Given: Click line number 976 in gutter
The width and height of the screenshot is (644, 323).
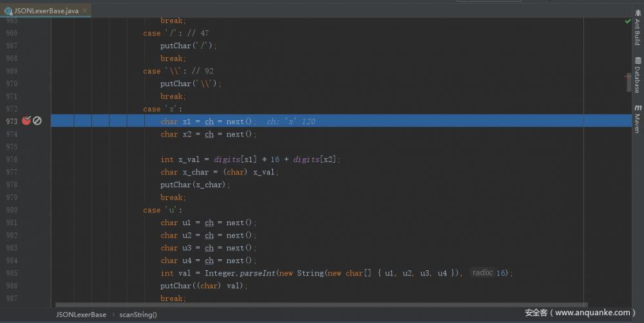Looking at the screenshot, I should coord(12,159).
